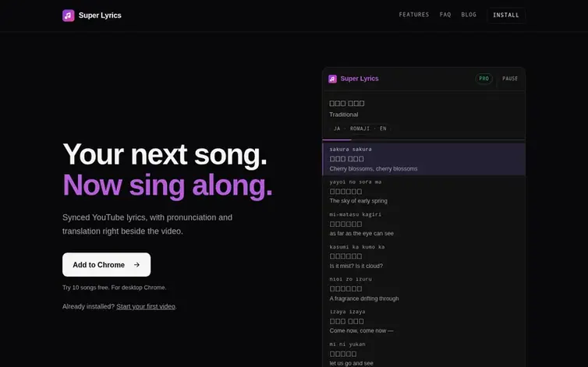This screenshot has height=367, width=588.
Task: Click the Super Lyrics title in lyrics panel
Action: [360, 79]
